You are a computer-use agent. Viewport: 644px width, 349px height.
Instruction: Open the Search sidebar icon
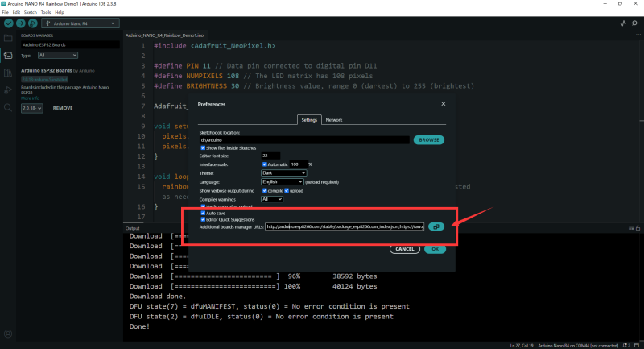pyautogui.click(x=8, y=108)
